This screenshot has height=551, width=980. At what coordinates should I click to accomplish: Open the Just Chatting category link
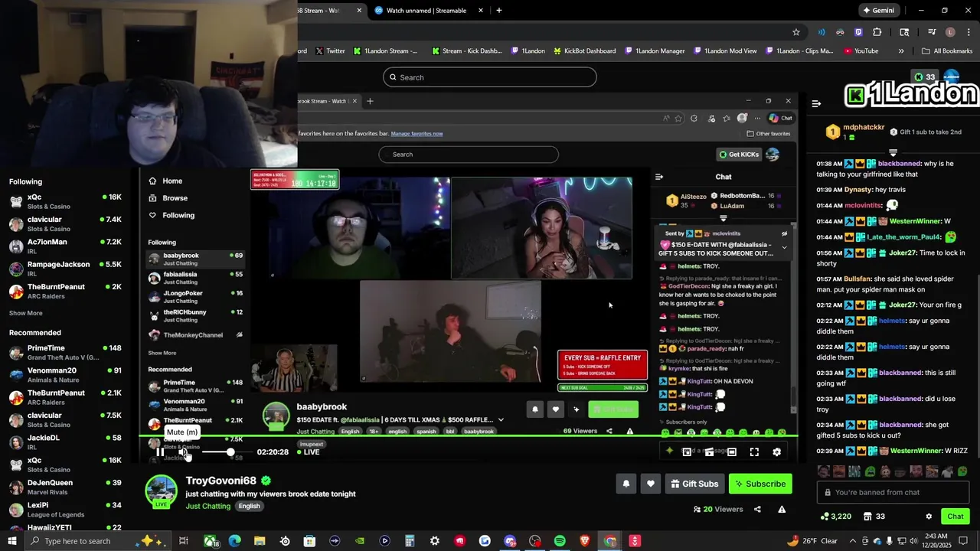pos(207,506)
